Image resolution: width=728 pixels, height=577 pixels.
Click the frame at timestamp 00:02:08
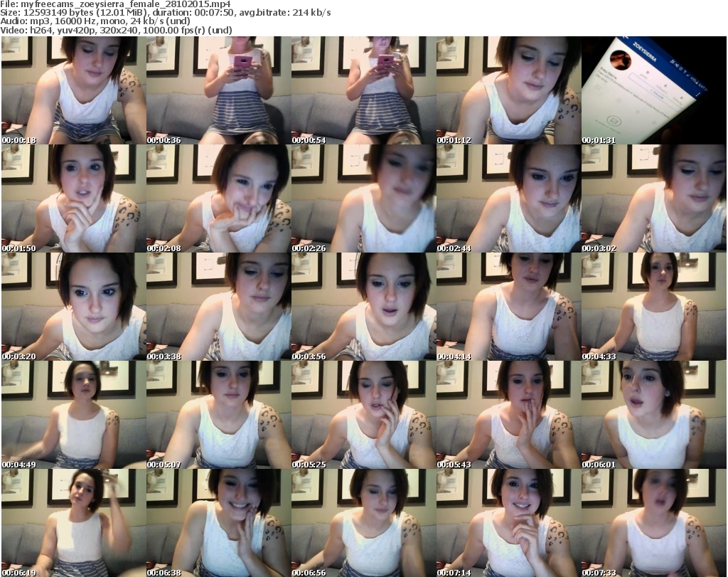[219, 198]
